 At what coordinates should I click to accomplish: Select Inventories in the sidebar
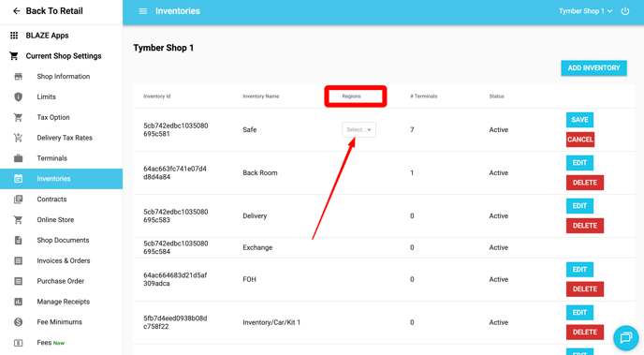(x=61, y=179)
